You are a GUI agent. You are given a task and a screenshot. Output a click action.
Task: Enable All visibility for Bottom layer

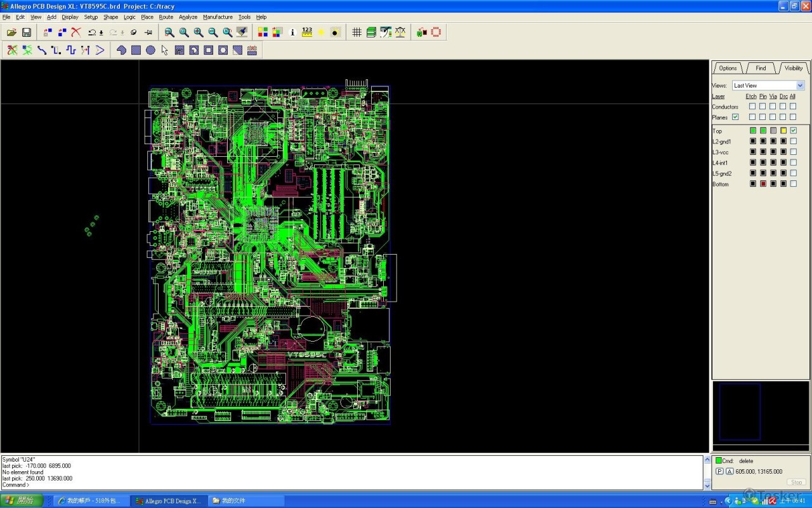click(793, 184)
